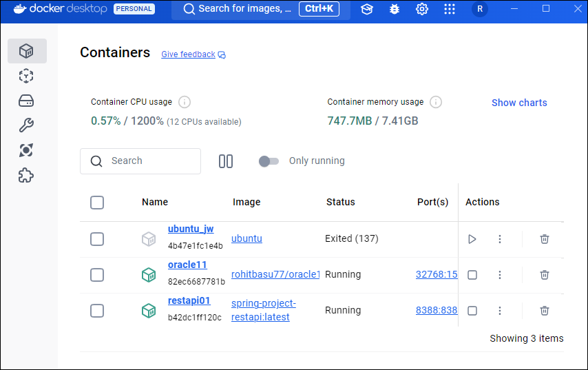Click container ID 4b47e1fc1e4b
Screen dimensions: 588x370
pos(196,246)
